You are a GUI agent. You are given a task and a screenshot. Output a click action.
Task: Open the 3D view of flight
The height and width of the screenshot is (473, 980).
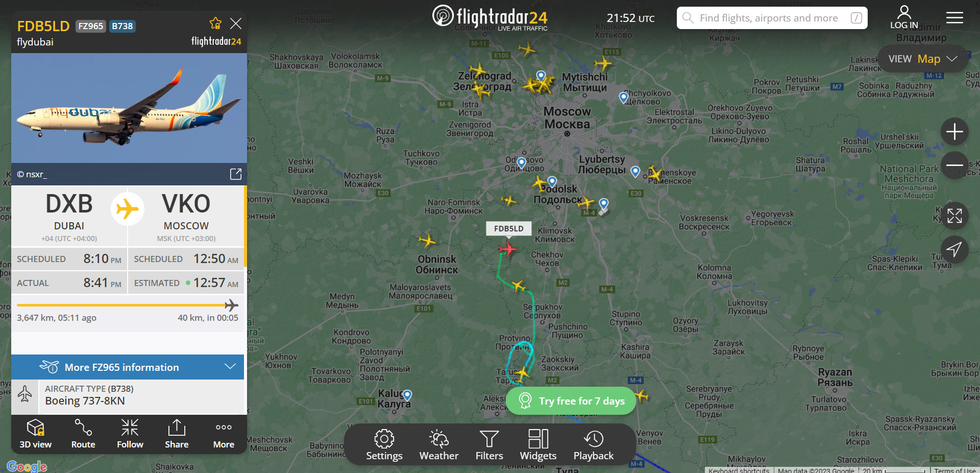point(35,434)
